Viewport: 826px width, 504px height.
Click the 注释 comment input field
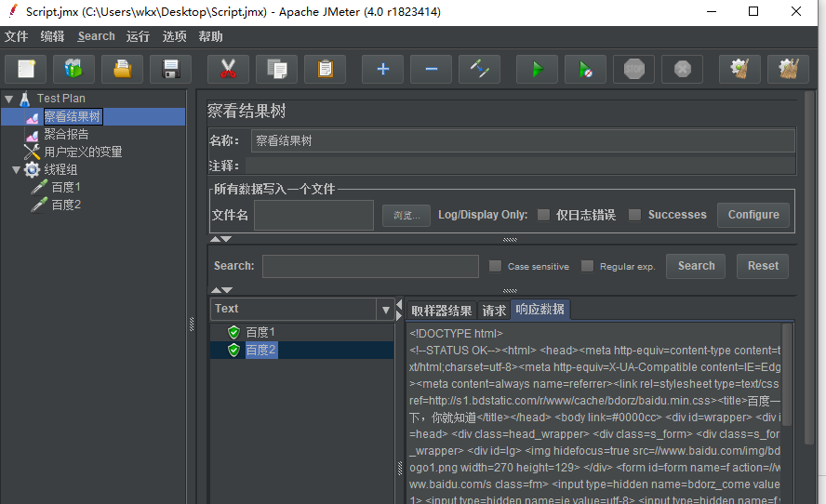pos(520,166)
